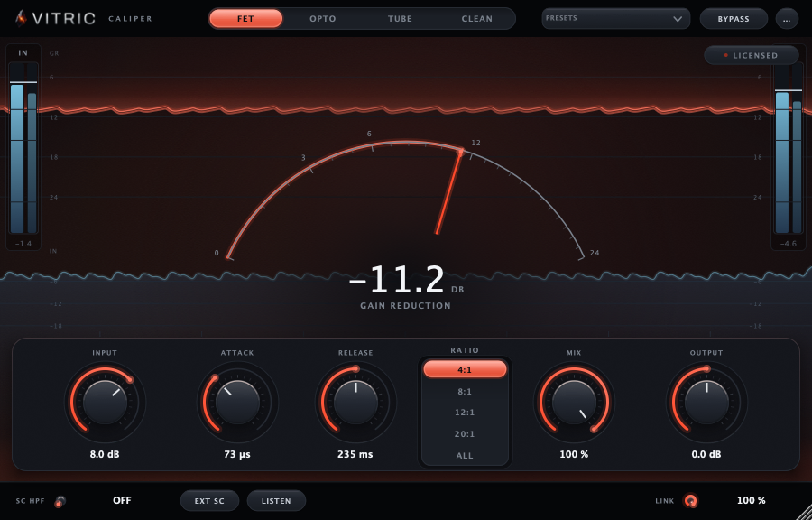Click the gain reduction needle gauge
The image size is (812, 520).
(405, 200)
